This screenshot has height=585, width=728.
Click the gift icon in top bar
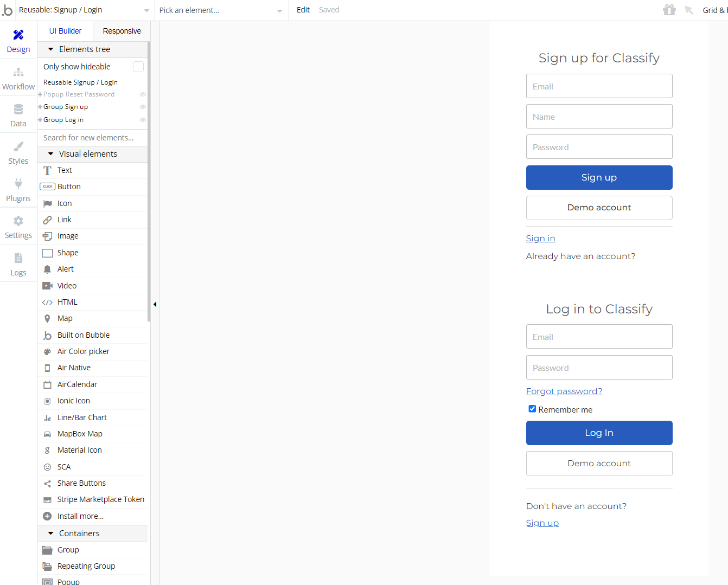click(x=669, y=10)
